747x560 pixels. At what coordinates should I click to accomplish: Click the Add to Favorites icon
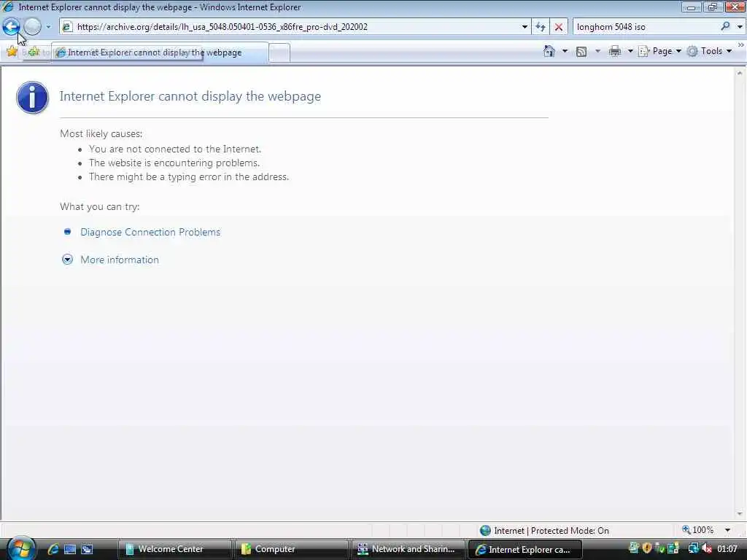coord(34,52)
